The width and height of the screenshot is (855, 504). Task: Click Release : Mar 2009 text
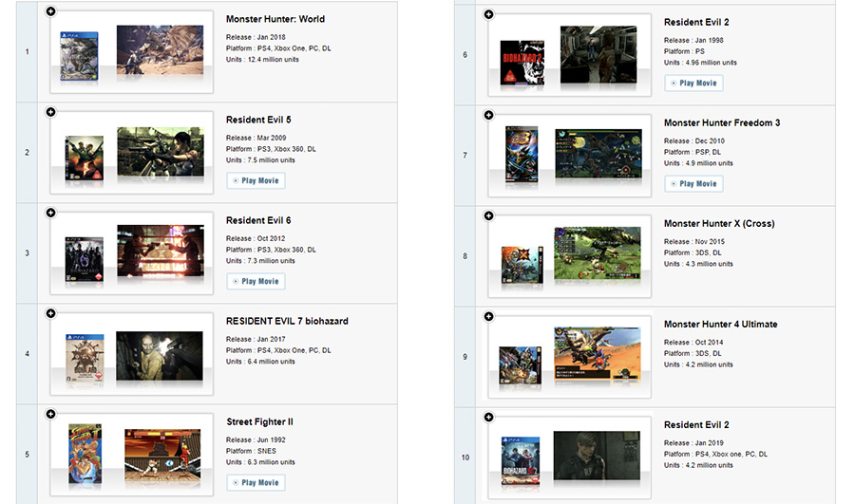click(x=256, y=139)
